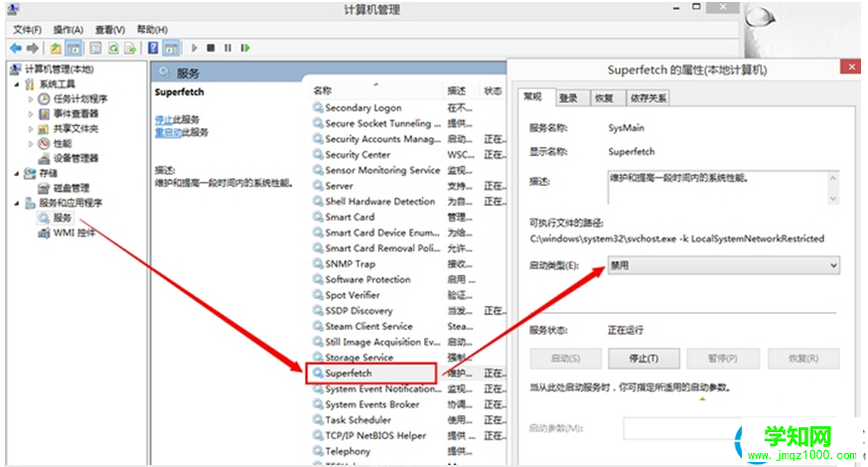The width and height of the screenshot is (868, 467).
Task: Stop the service with toolbar stop icon
Action: click(211, 49)
